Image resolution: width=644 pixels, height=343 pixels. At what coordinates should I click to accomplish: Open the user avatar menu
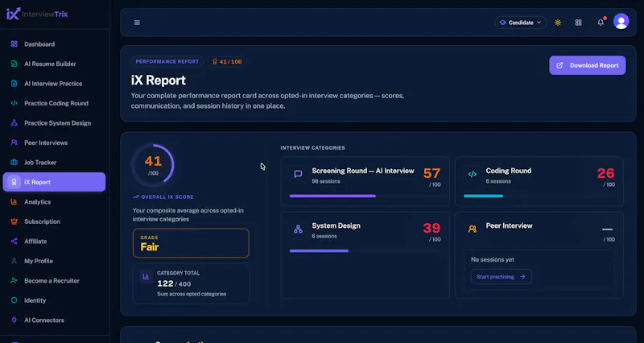(621, 22)
